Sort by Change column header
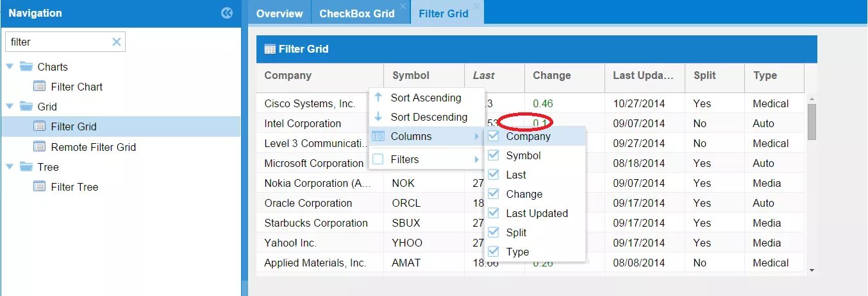Viewport: 868px width, 296px height. point(565,76)
